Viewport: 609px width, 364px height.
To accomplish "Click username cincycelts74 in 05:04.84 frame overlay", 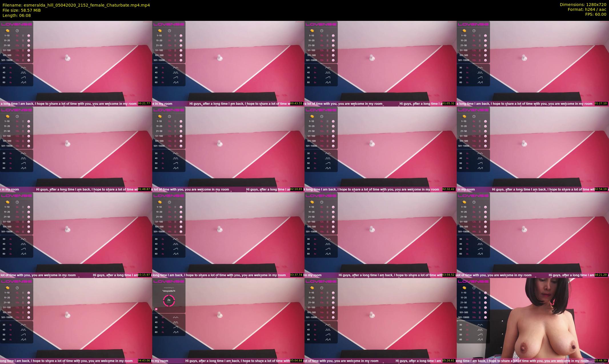I will pyautogui.click(x=169, y=291).
